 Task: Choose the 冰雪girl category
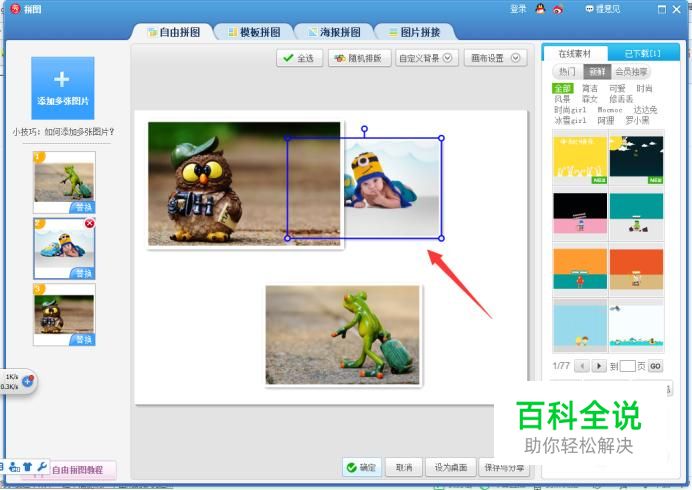[570, 120]
